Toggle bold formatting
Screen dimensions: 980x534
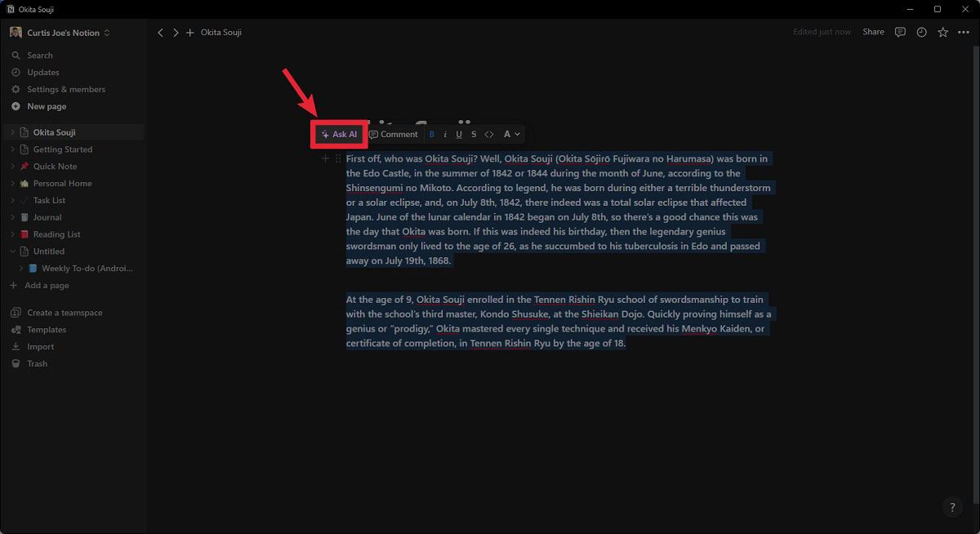(432, 134)
